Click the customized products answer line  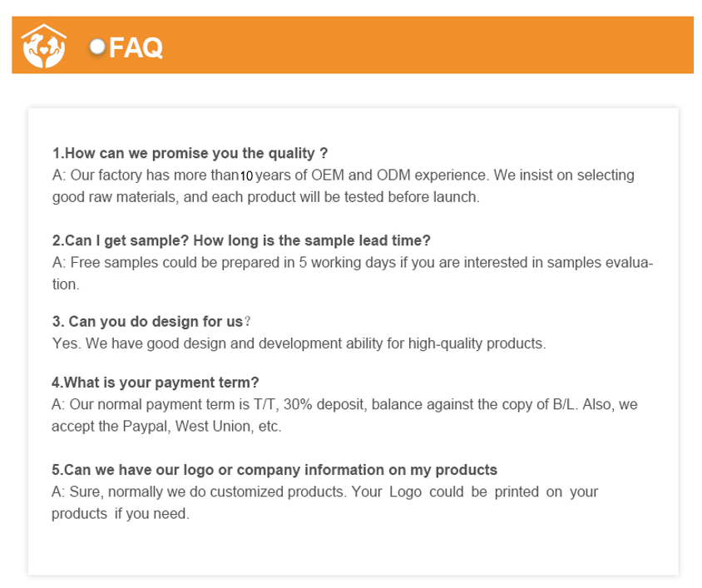point(324,492)
